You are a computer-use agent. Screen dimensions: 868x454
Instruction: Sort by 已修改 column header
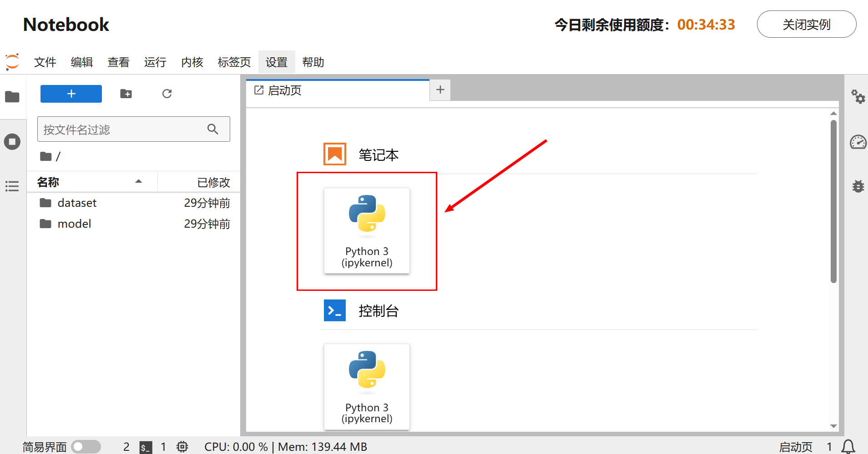click(x=199, y=182)
